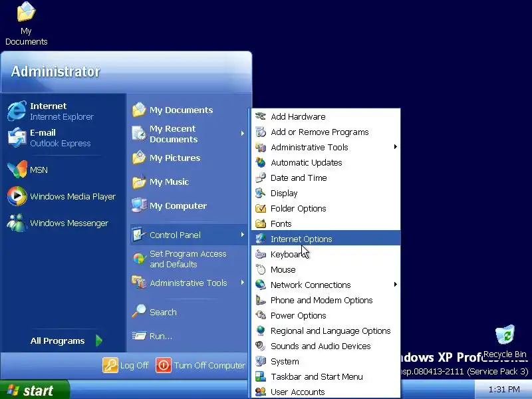This screenshot has width=532, height=399.
Task: Expand Control Panel's Administrative Tools submenu arrow
Action: click(x=395, y=146)
